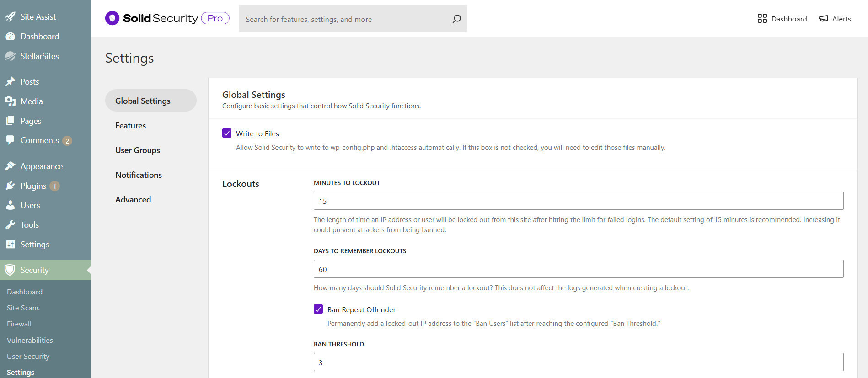Switch to User Groups settings tab
868x378 pixels.
pyautogui.click(x=137, y=150)
